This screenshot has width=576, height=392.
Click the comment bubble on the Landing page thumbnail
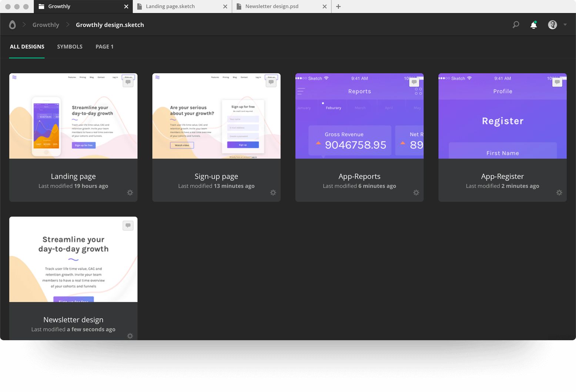point(128,81)
